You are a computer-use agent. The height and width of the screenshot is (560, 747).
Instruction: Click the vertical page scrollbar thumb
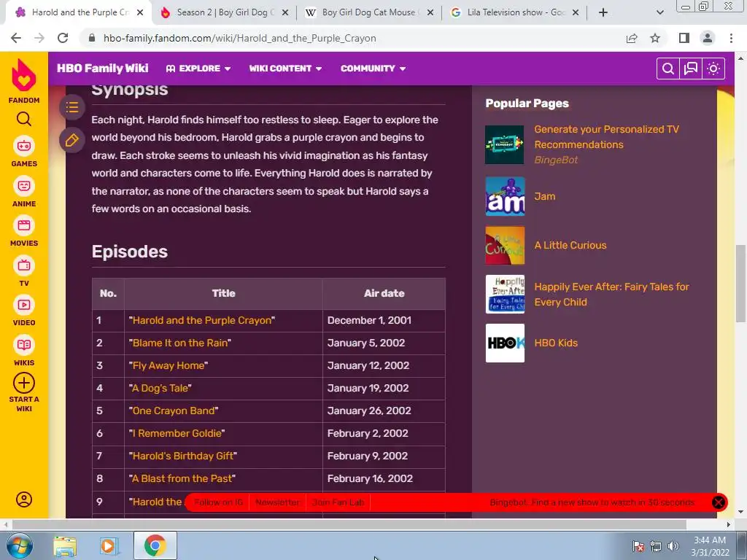pos(740,284)
